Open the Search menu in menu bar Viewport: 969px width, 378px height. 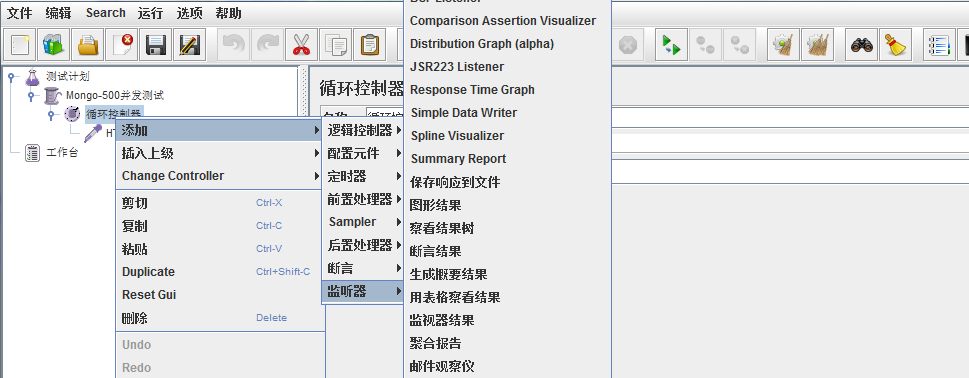click(x=106, y=13)
